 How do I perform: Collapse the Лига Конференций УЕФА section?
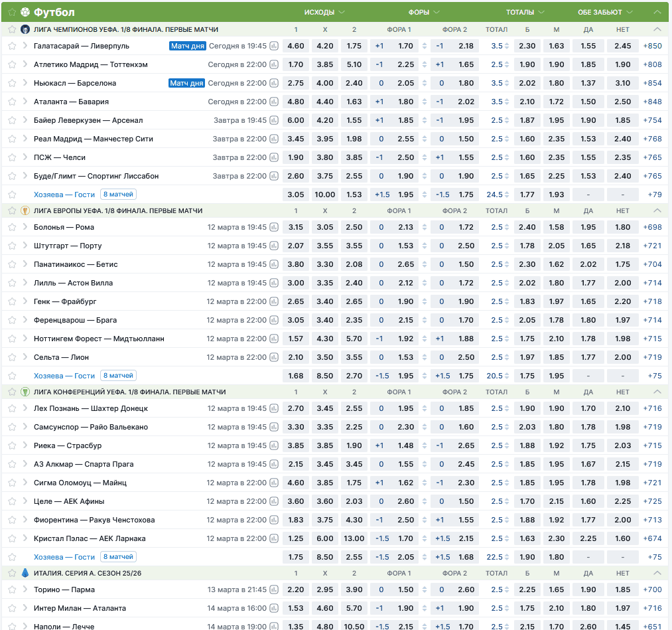(x=657, y=392)
